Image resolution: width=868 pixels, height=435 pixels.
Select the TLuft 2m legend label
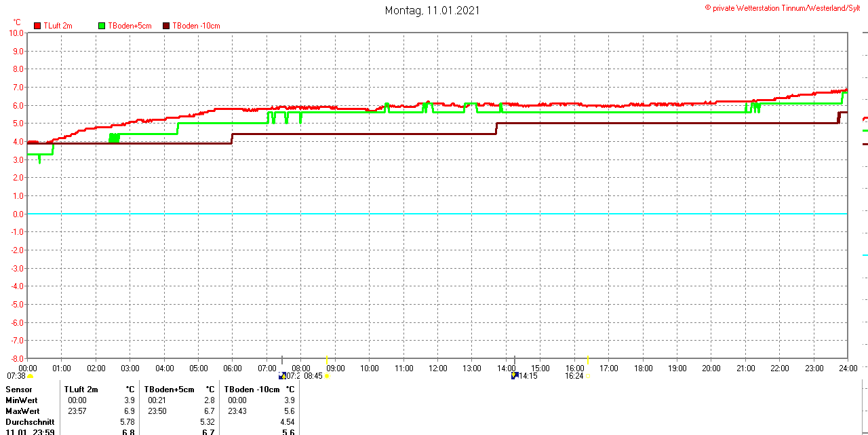[x=58, y=26]
